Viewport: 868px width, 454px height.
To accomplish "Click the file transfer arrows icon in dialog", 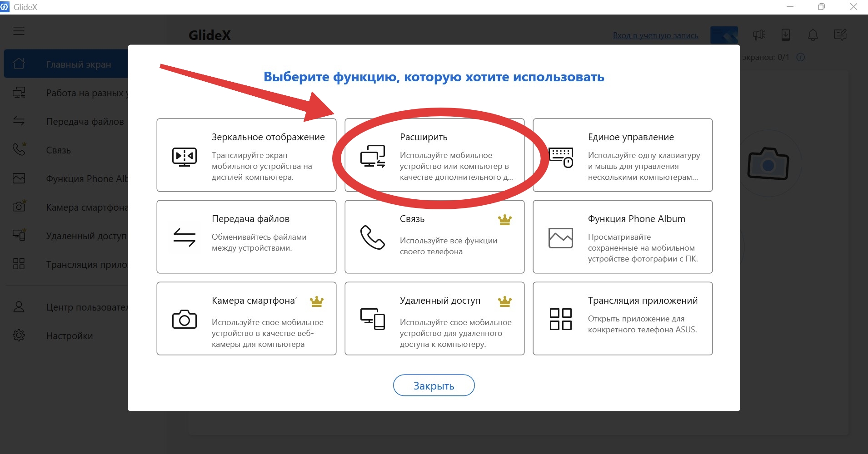I will (185, 237).
